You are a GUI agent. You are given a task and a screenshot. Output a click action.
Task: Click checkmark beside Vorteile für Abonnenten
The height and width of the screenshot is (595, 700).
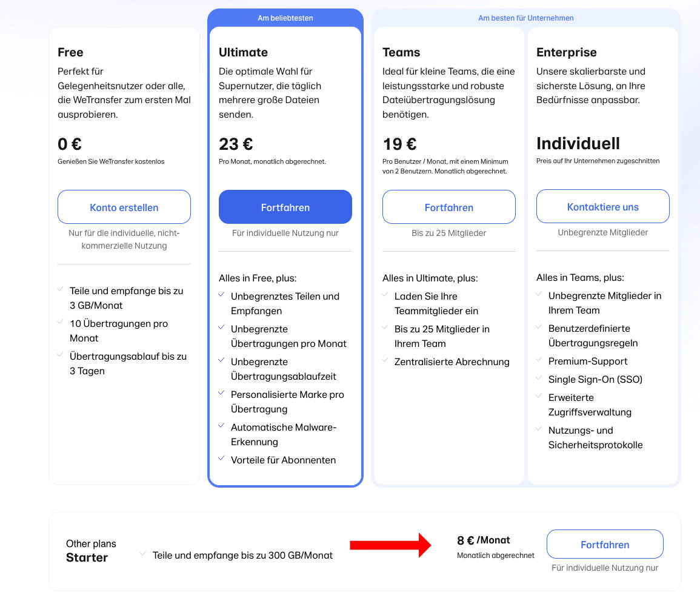coord(221,459)
